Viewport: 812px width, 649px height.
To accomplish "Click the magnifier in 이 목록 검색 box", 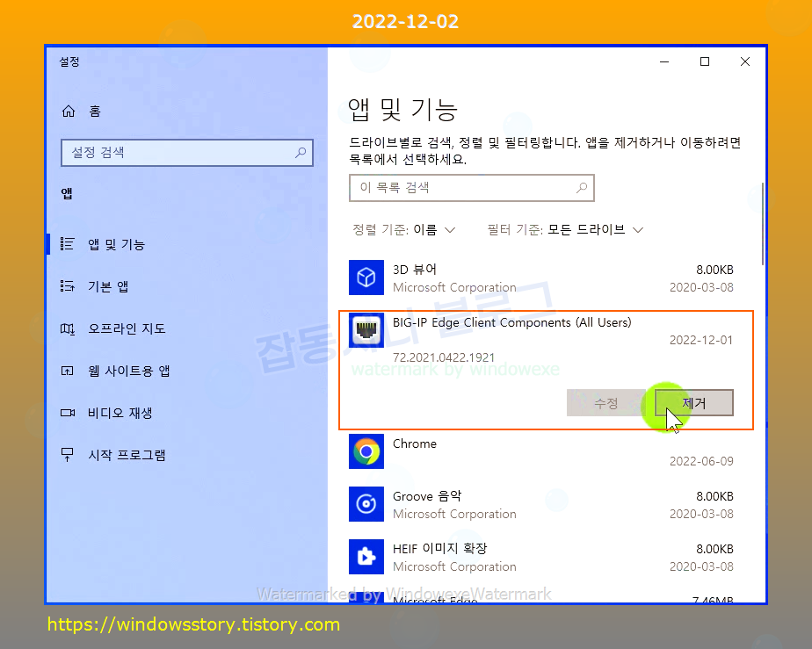I will coord(582,187).
